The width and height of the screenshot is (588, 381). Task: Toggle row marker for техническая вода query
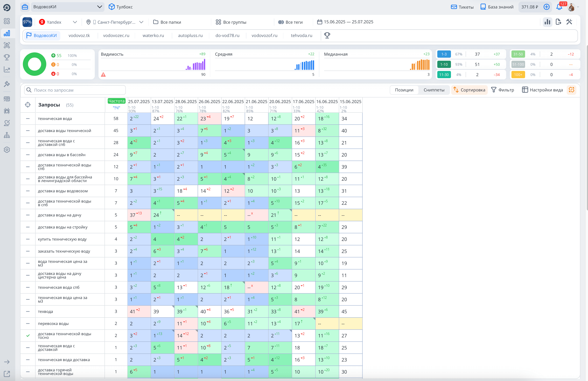click(x=28, y=119)
